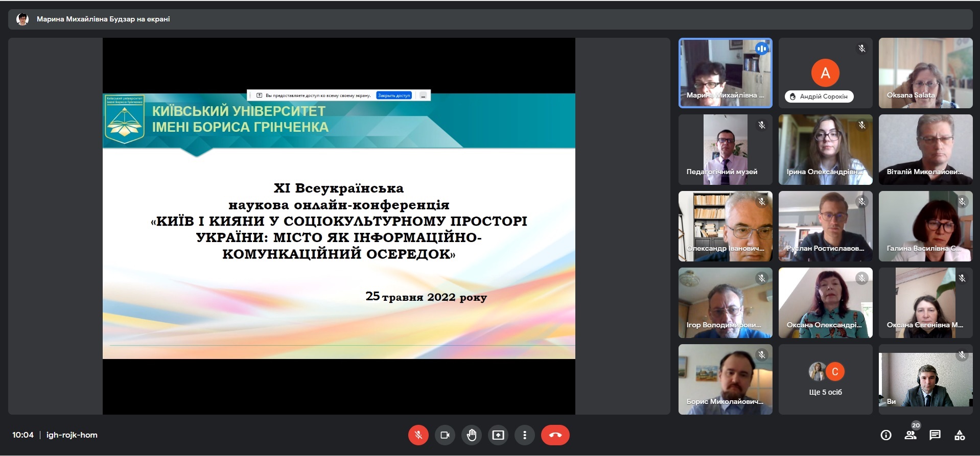Select the Педагогічний музей video tile
This screenshot has height=456, width=980.
point(725,150)
